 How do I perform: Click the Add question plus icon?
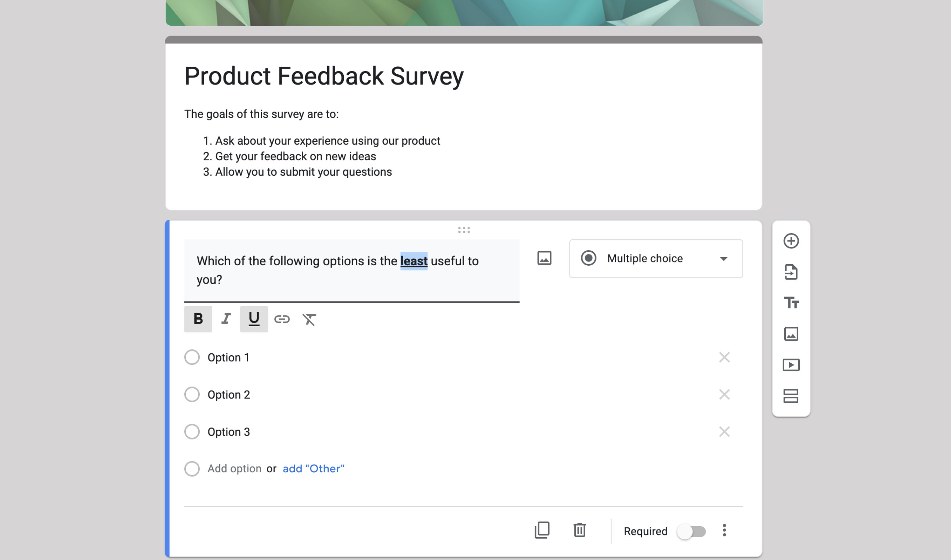(791, 241)
